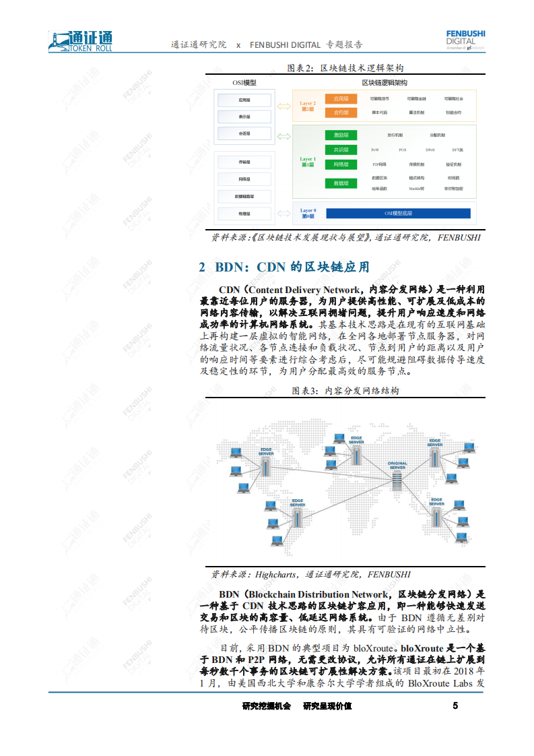Click section heading 2 BDN: CDN 的区块链应用

(x=284, y=267)
